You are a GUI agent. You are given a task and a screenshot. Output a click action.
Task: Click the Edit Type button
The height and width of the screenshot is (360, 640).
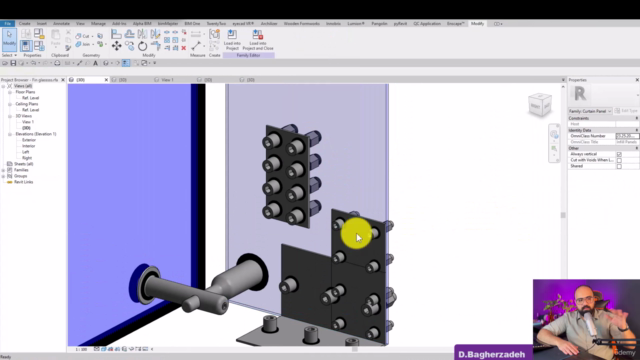pos(627,111)
